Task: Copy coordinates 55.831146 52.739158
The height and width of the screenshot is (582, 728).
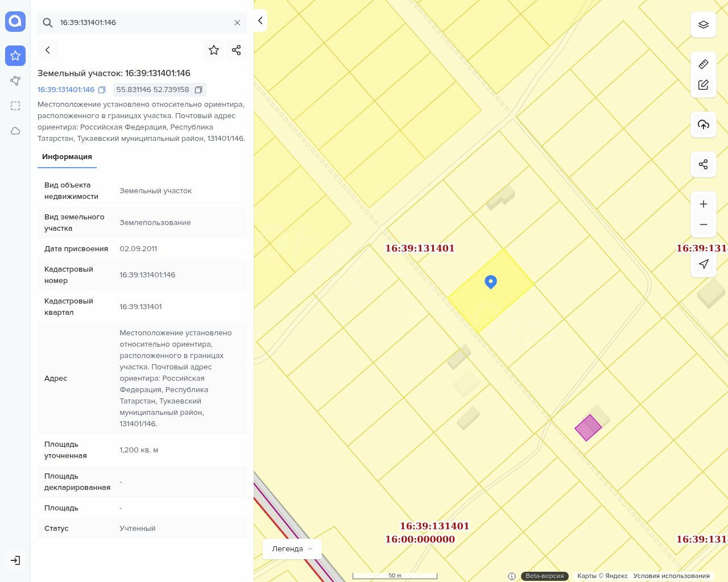Action: pos(198,90)
